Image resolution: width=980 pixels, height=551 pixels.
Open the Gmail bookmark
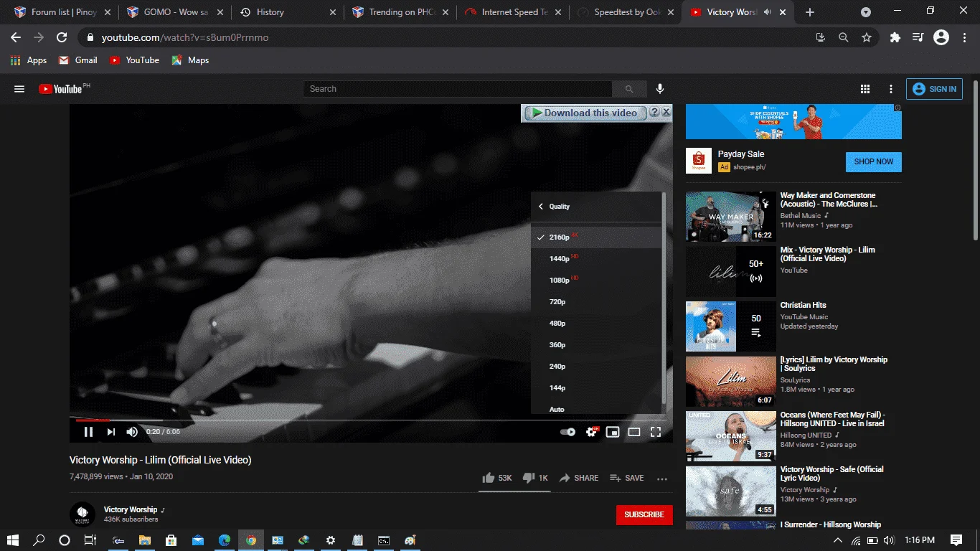tap(77, 60)
